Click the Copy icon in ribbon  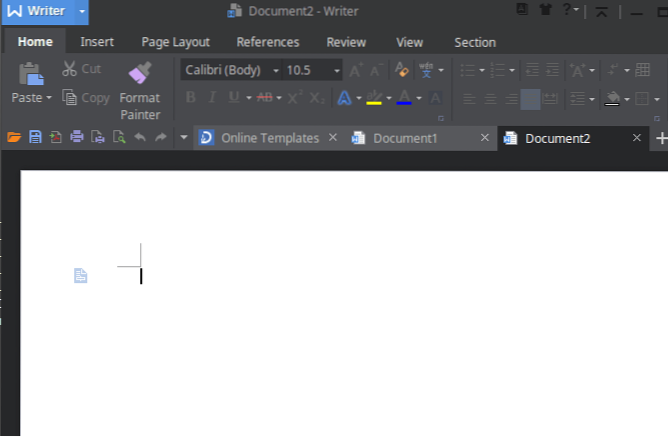[70, 98]
